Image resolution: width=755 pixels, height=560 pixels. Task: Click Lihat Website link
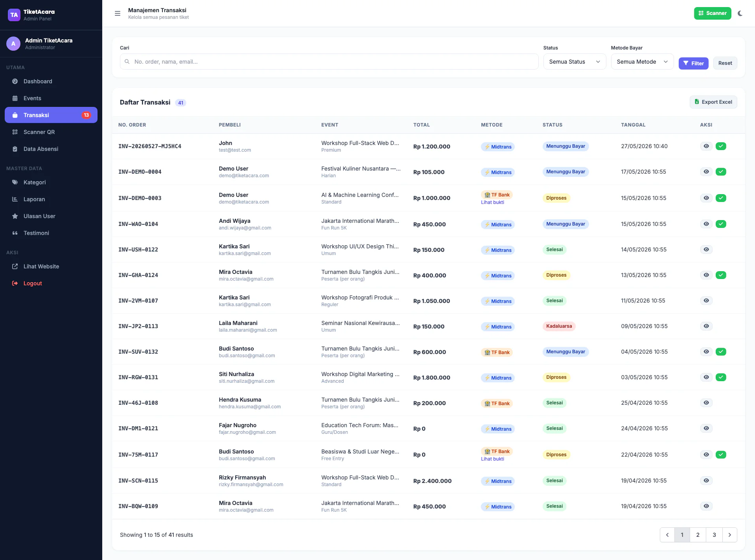[51, 266]
